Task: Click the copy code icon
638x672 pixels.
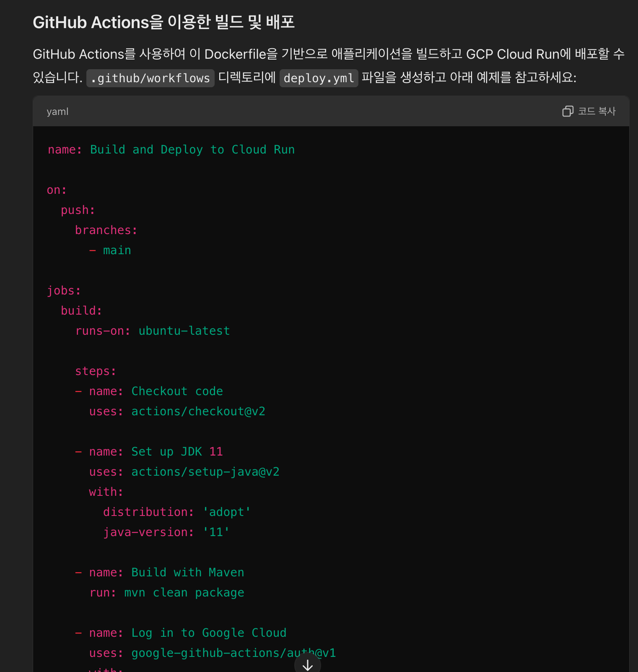Action: [x=568, y=111]
